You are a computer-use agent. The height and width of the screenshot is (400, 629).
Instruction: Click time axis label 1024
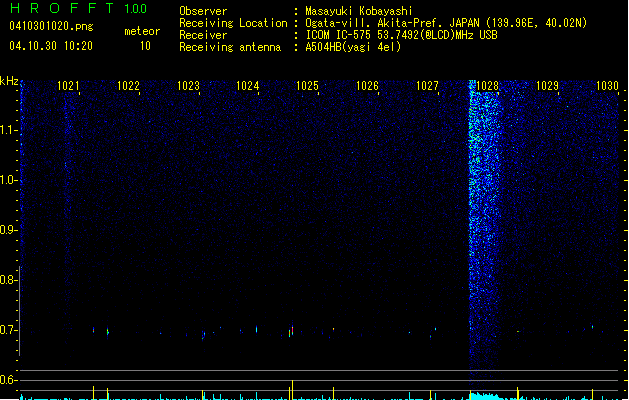pyautogui.click(x=248, y=86)
